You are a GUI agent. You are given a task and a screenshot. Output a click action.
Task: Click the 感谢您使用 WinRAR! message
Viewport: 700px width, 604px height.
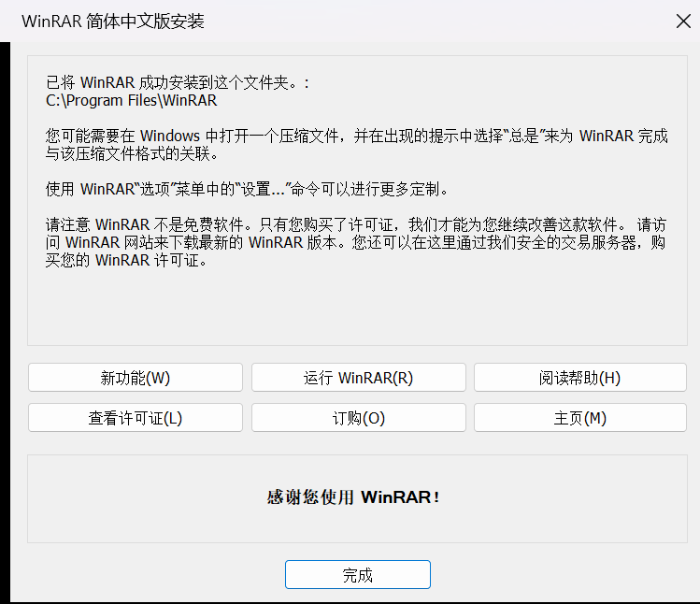pos(353,497)
